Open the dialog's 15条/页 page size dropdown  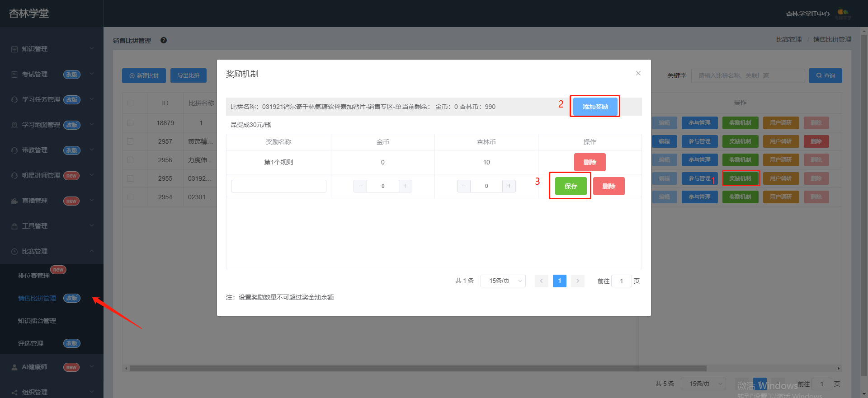(x=503, y=281)
